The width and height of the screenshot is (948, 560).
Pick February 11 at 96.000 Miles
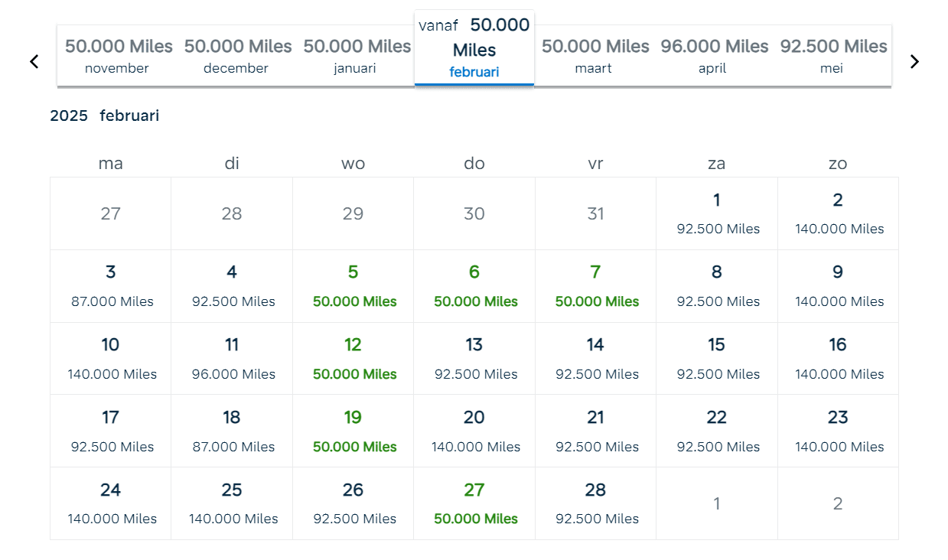coord(232,359)
